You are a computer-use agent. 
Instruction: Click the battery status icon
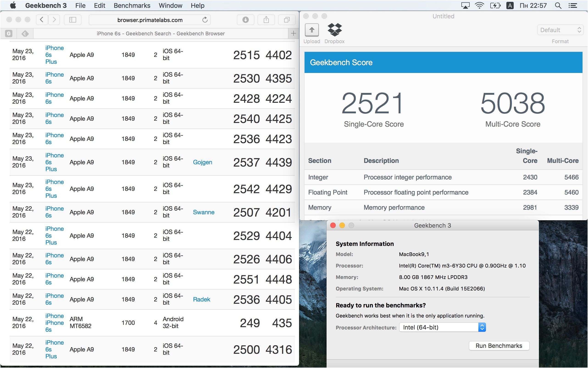tap(496, 5)
